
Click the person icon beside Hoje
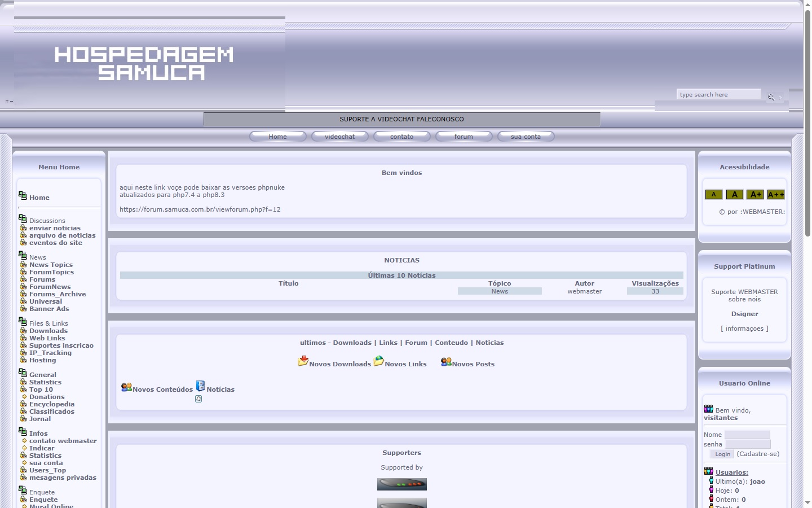(711, 489)
